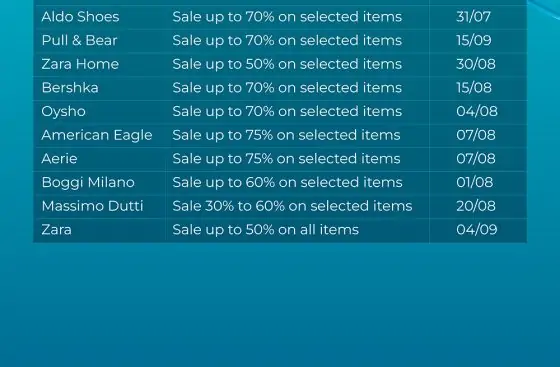This screenshot has width=560, height=367.
Task: Select the Pull & Bear row label
Action: click(79, 40)
